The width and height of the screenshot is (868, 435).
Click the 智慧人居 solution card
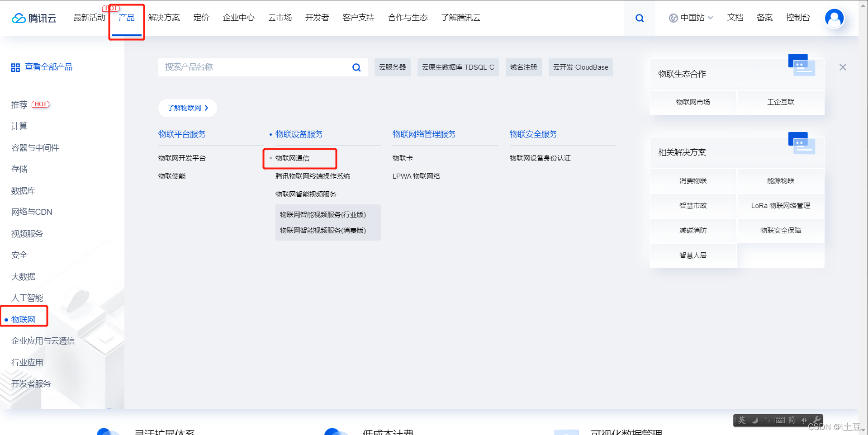(693, 255)
